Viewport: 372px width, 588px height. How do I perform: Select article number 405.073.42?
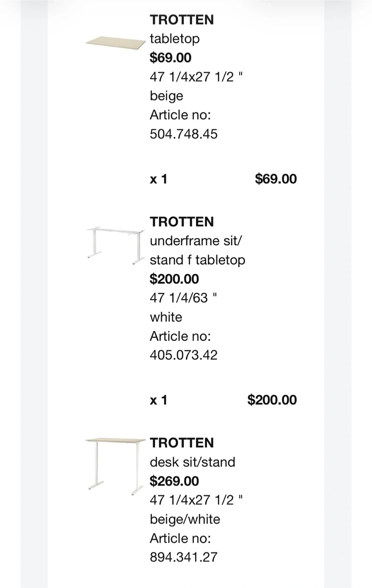coord(184,355)
